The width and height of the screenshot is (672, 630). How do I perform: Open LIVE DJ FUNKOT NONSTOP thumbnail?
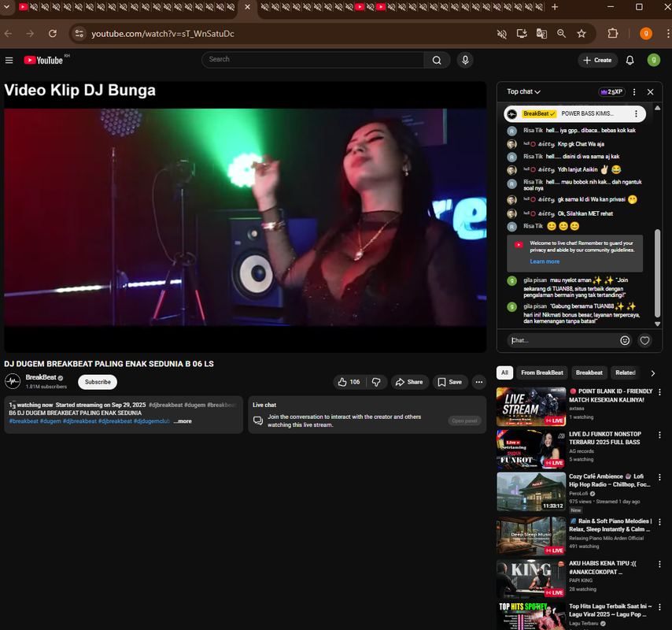click(x=531, y=449)
